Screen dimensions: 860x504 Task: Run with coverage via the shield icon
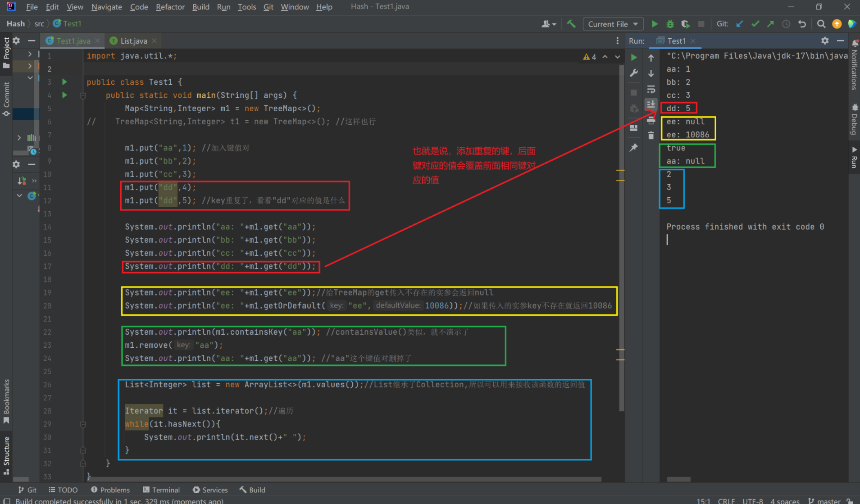point(685,24)
